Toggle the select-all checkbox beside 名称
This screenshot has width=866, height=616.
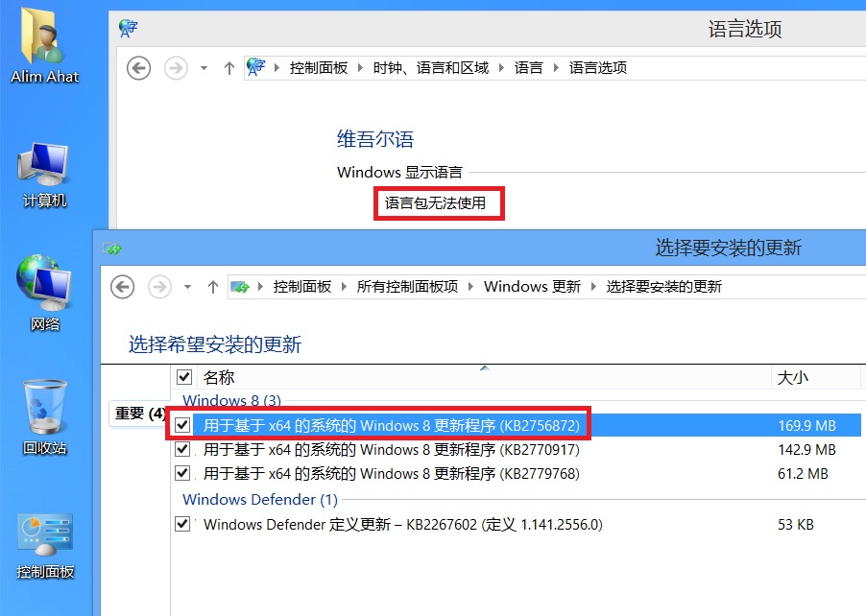184,377
